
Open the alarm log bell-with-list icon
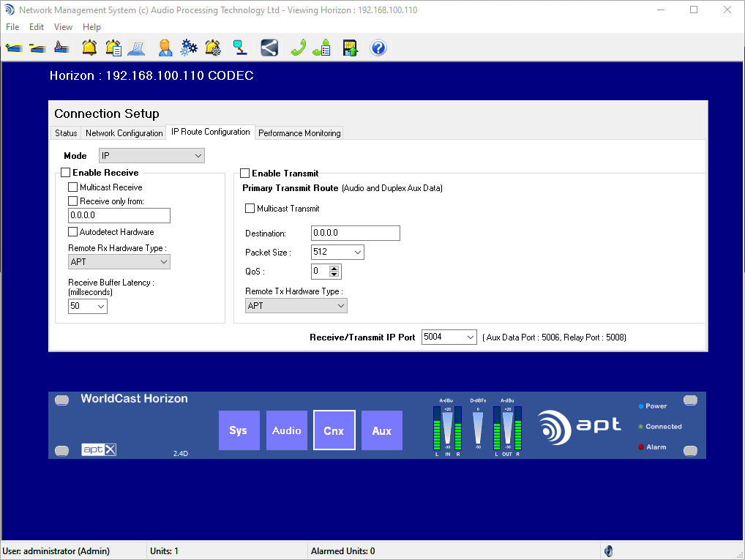(x=113, y=48)
